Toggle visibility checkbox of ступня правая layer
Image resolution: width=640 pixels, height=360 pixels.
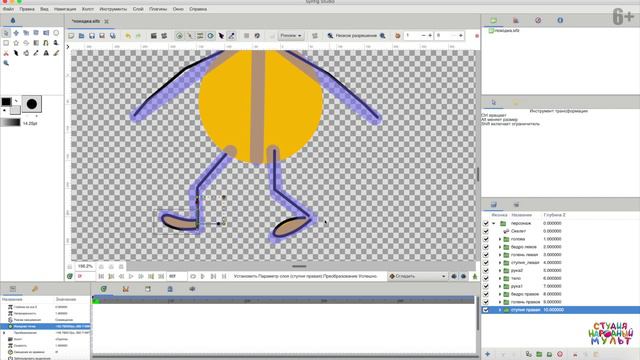pos(486,310)
